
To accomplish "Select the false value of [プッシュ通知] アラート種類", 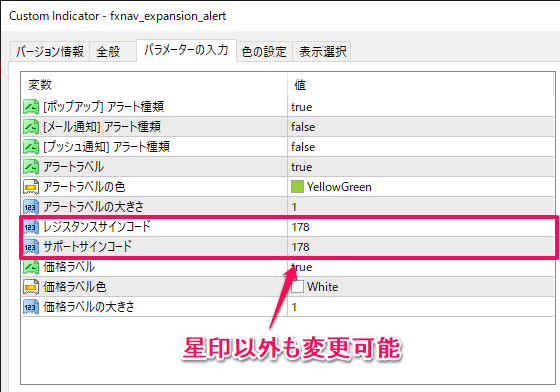I will (x=303, y=147).
